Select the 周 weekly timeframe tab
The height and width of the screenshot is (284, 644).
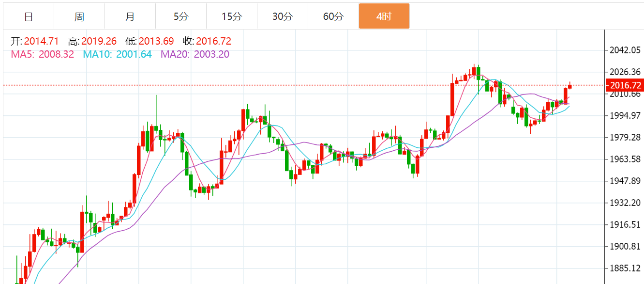(79, 16)
